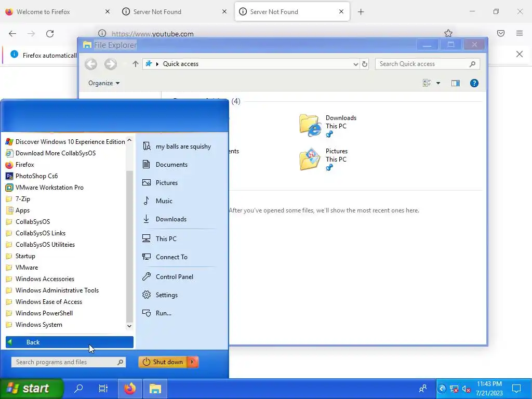Open VMware Workstation Pro in the Start menu
The width and height of the screenshot is (532, 399).
click(x=45, y=187)
